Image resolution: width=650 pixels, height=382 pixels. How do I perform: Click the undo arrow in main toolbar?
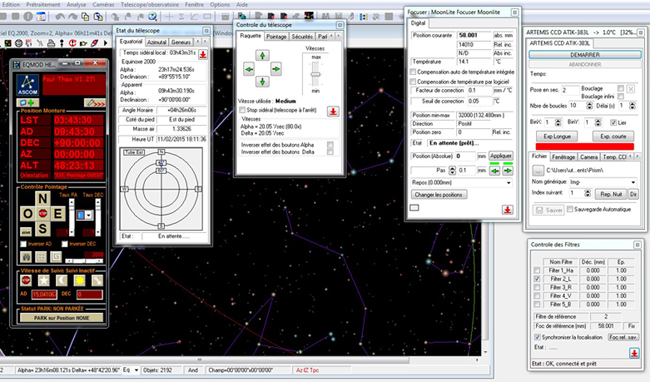tap(60, 17)
